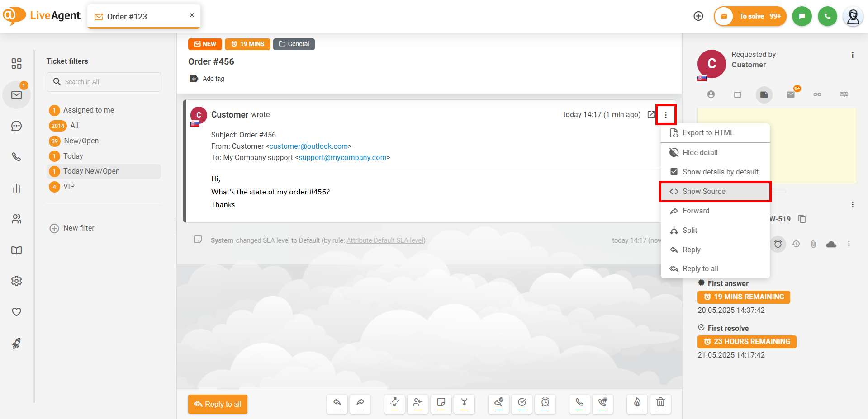Click the delete ticket trash icon
Image resolution: width=868 pixels, height=419 pixels.
tap(660, 403)
